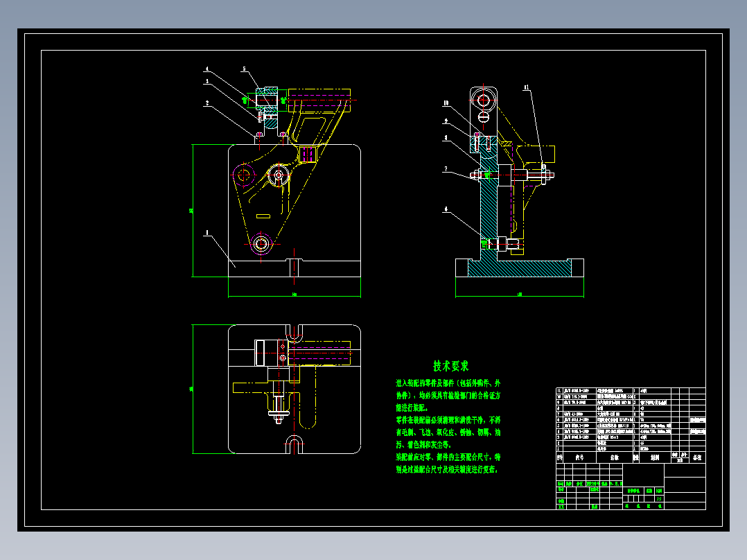Viewport: 747px width, 560px height.
Task: Click the line starting 进入装配的零件及部件
Action: click(x=448, y=383)
